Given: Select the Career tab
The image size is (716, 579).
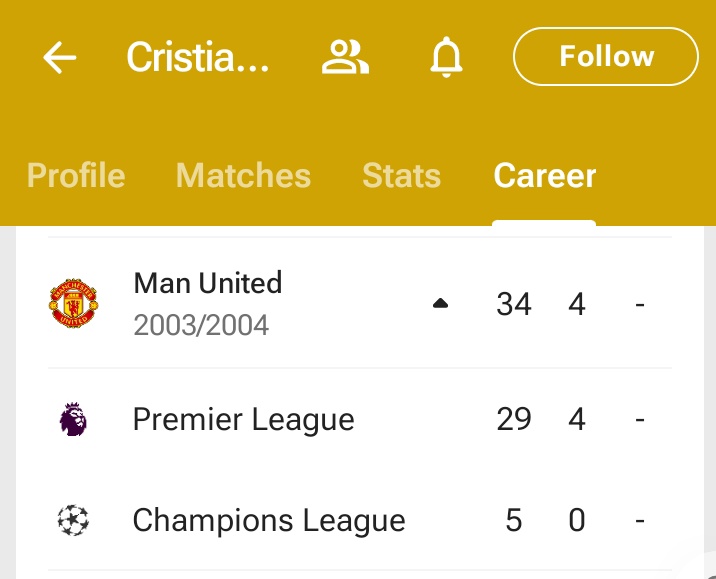Looking at the screenshot, I should [545, 175].
